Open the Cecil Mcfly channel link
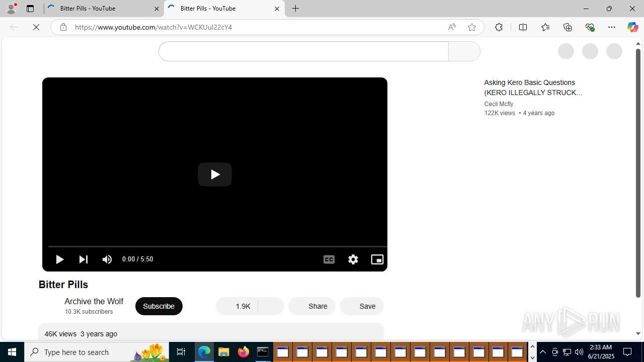 pyautogui.click(x=499, y=104)
